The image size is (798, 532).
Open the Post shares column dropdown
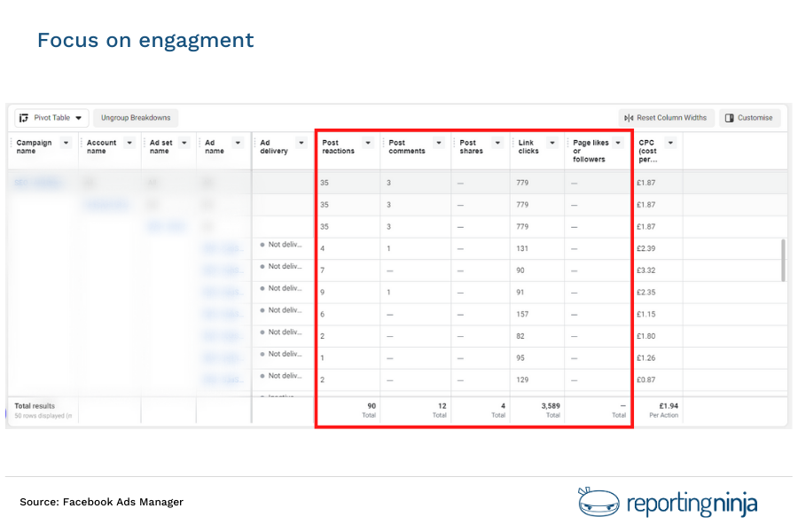coord(497,143)
